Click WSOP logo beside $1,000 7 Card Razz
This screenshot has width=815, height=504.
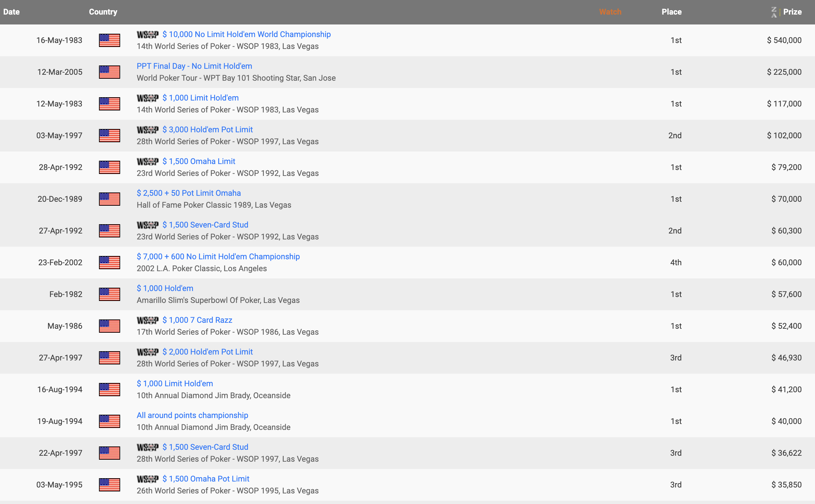147,320
